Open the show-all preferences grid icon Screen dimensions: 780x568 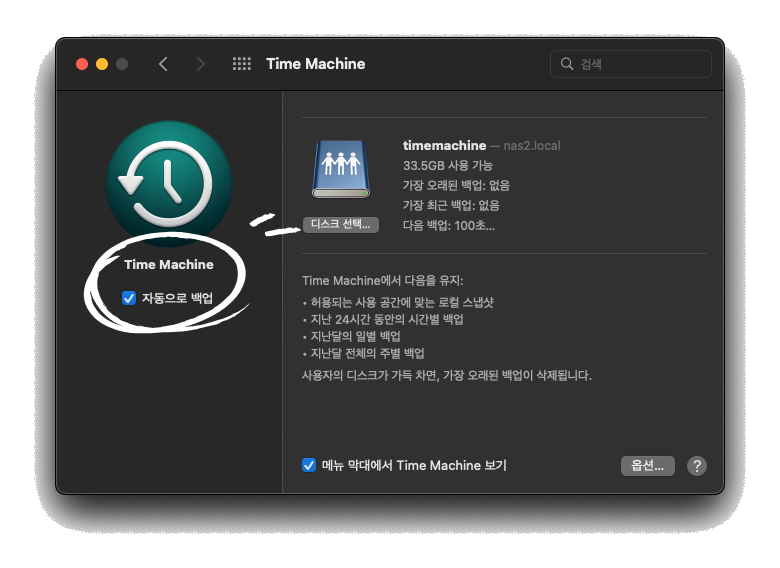click(242, 64)
